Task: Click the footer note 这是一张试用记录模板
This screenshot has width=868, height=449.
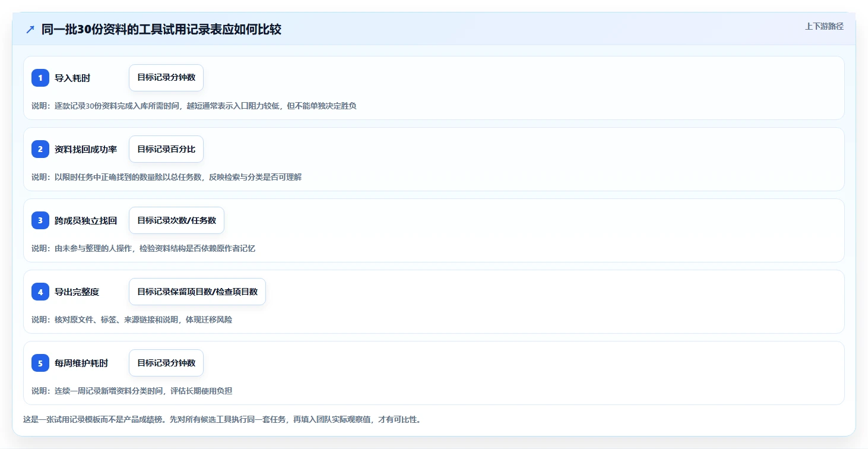Action: 222,419
